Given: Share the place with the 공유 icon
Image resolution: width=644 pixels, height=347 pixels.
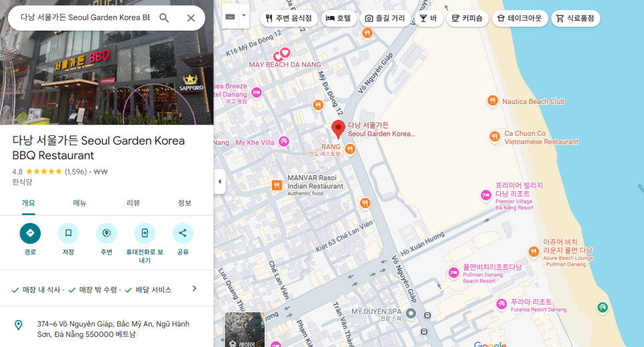Looking at the screenshot, I should pyautogui.click(x=183, y=233).
